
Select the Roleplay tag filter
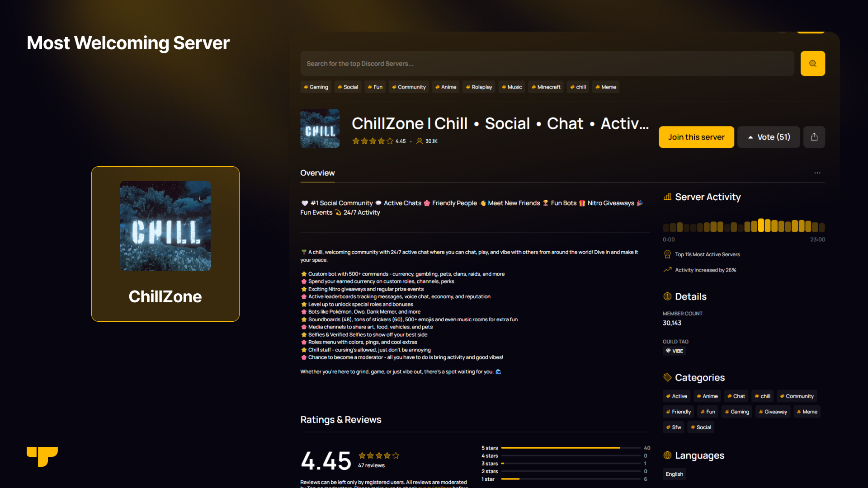(x=479, y=87)
